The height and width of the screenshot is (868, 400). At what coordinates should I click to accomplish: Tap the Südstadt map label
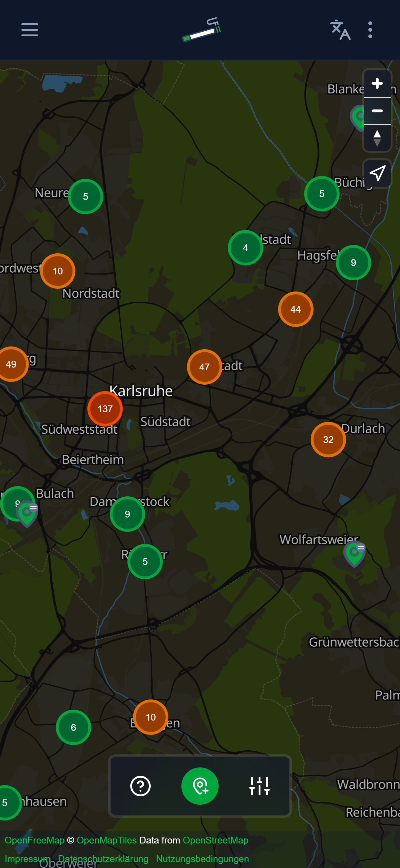pos(165,422)
